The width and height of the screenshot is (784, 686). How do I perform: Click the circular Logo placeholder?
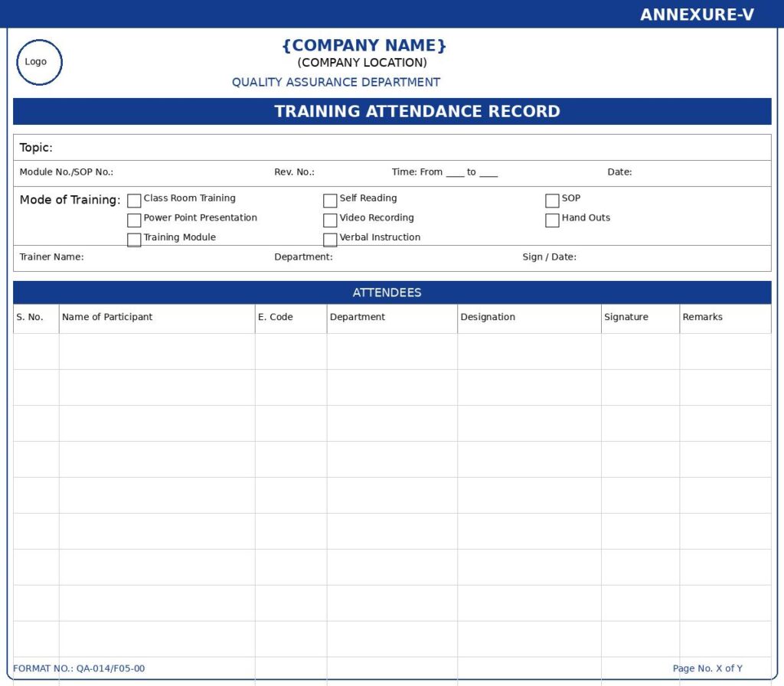[x=40, y=63]
